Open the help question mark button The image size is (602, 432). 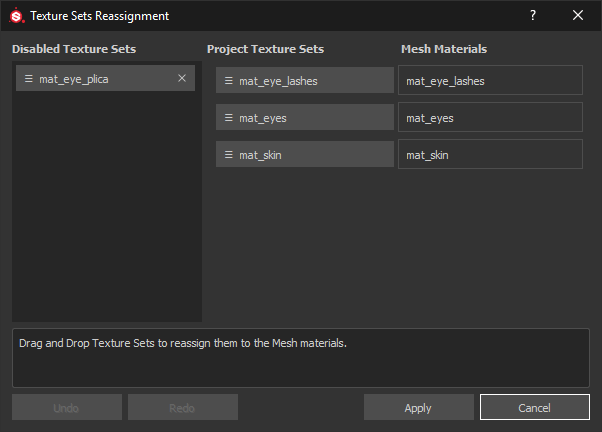pyautogui.click(x=532, y=15)
